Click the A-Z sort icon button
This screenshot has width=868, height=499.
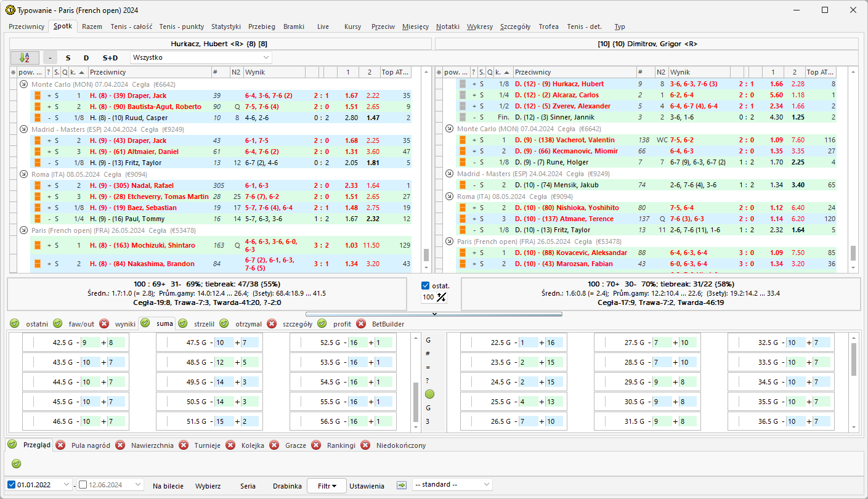(x=25, y=57)
